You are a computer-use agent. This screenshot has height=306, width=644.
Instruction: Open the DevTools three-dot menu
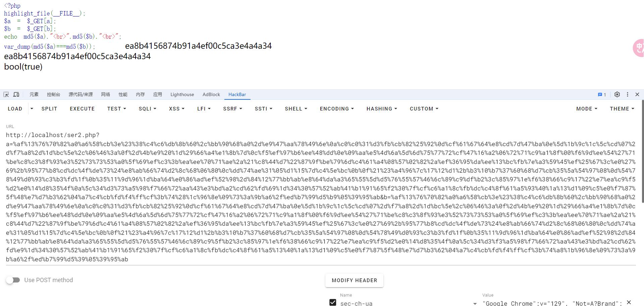[x=627, y=95]
